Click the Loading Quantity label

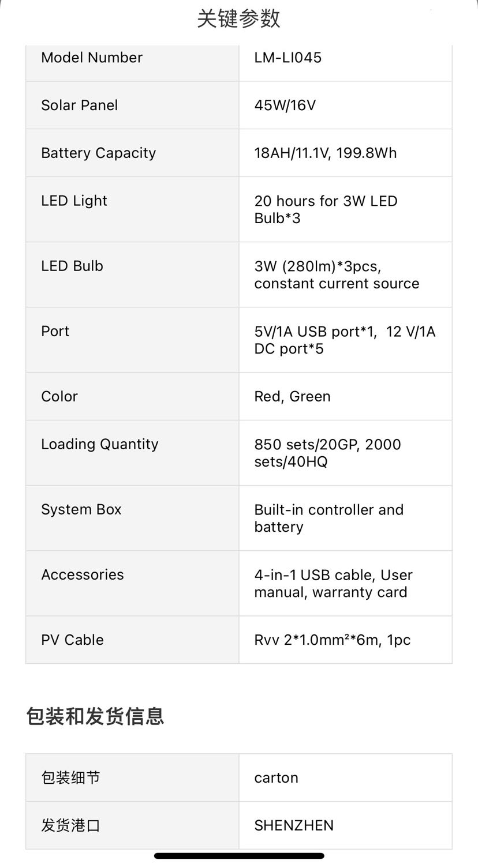click(x=99, y=445)
